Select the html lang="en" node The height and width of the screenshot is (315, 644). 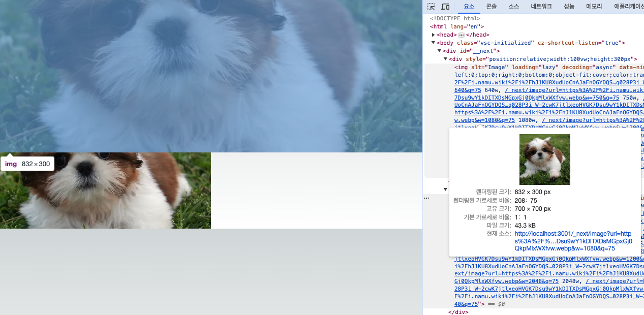[457, 26]
